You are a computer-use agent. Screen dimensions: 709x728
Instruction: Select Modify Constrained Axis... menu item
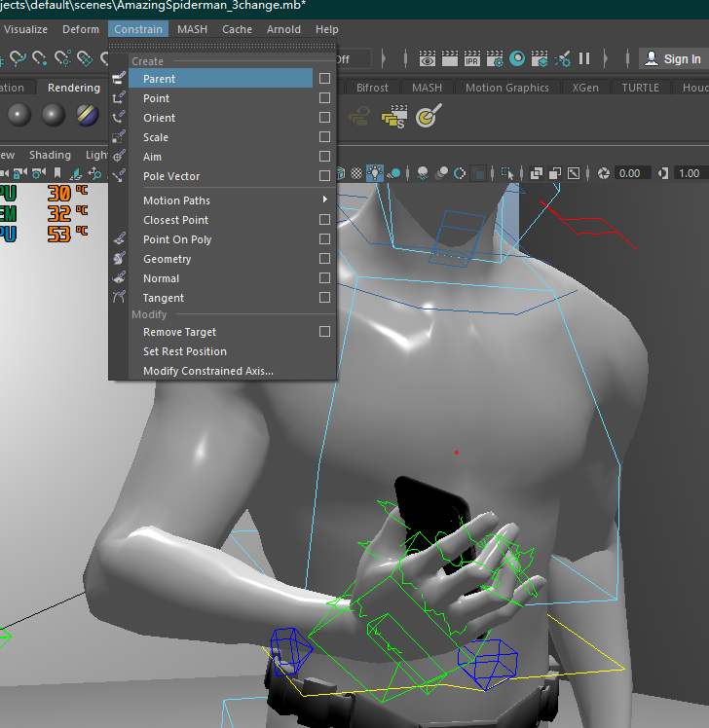pyautogui.click(x=208, y=371)
